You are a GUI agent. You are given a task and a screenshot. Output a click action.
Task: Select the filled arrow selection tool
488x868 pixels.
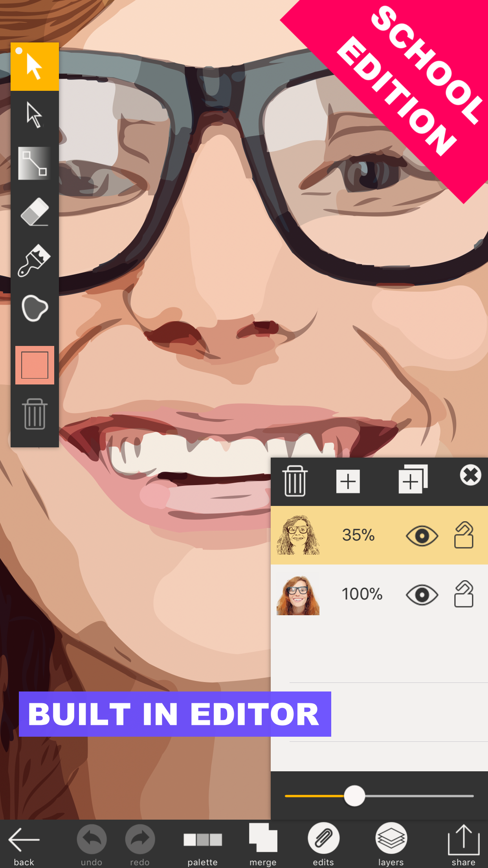click(x=35, y=67)
